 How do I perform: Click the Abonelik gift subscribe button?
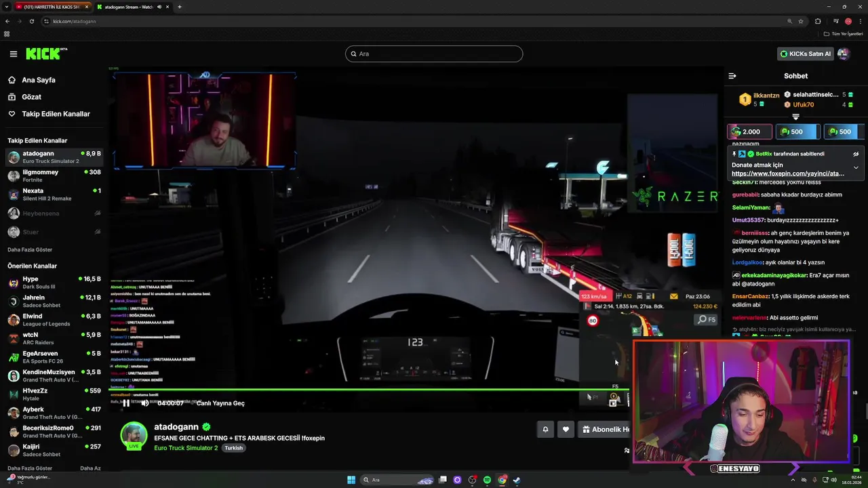(x=604, y=429)
